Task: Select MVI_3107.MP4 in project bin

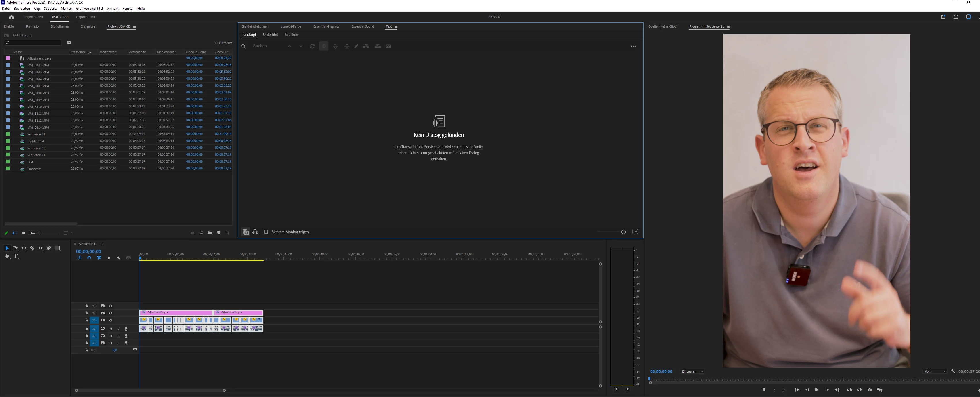Action: (38, 86)
